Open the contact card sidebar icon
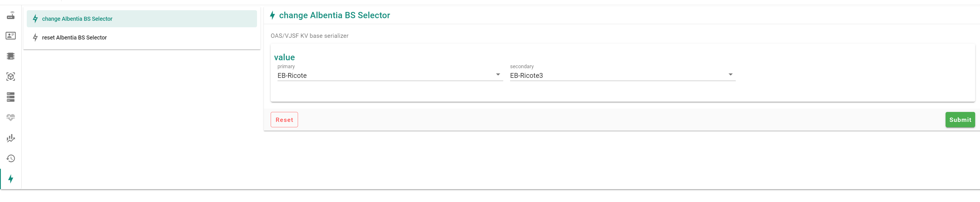 pos(11,36)
